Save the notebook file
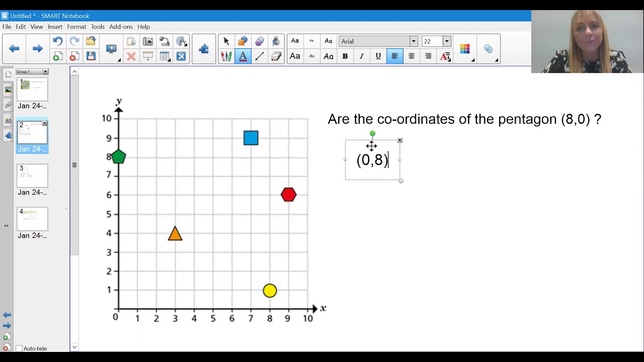The height and width of the screenshot is (362, 644). (91, 56)
